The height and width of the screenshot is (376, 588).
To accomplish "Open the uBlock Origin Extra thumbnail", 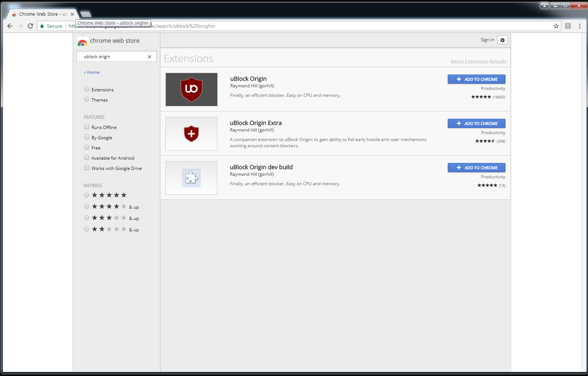I will tap(191, 134).
